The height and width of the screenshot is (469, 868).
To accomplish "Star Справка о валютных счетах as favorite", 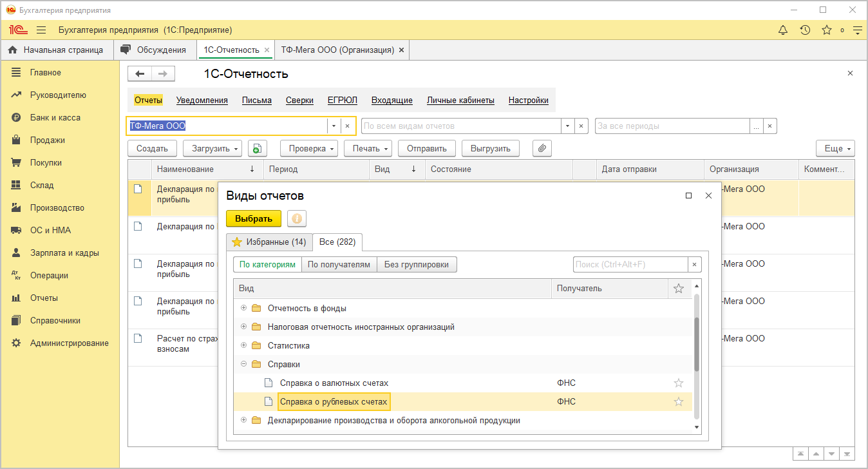I will tap(678, 383).
